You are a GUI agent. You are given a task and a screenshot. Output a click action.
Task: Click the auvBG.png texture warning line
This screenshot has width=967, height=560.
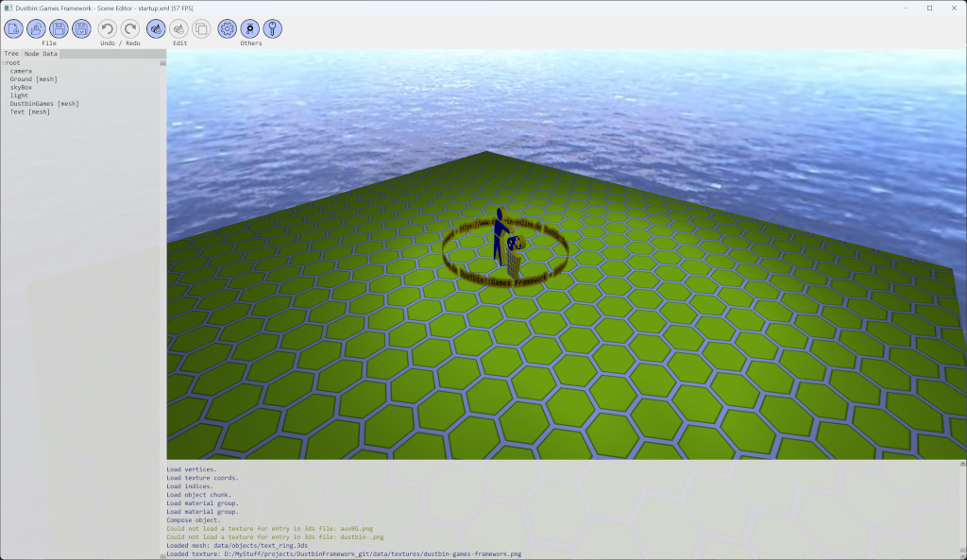(x=269, y=529)
